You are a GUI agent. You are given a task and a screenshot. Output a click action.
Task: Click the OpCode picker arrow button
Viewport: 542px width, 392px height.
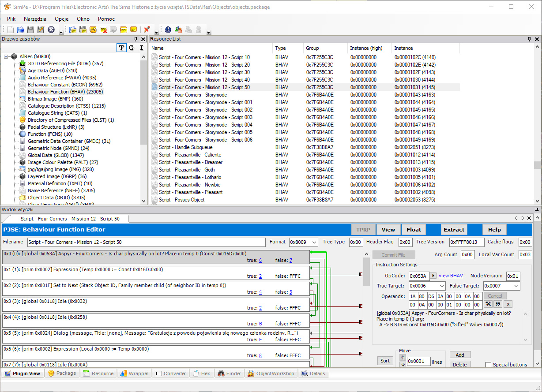coord(433,276)
